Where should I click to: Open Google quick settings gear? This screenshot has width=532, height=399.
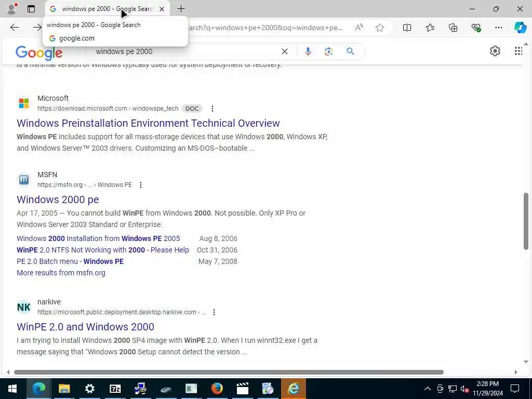point(495,51)
